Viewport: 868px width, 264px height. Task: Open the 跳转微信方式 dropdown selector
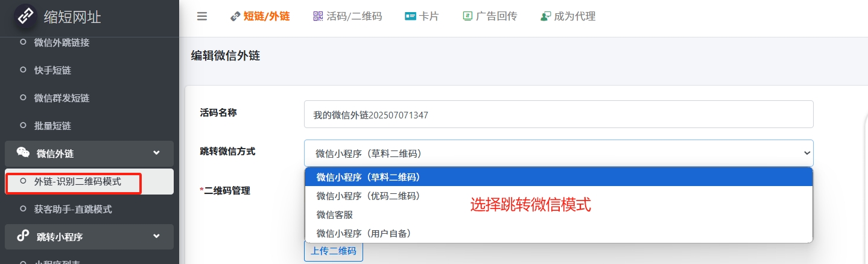point(559,153)
